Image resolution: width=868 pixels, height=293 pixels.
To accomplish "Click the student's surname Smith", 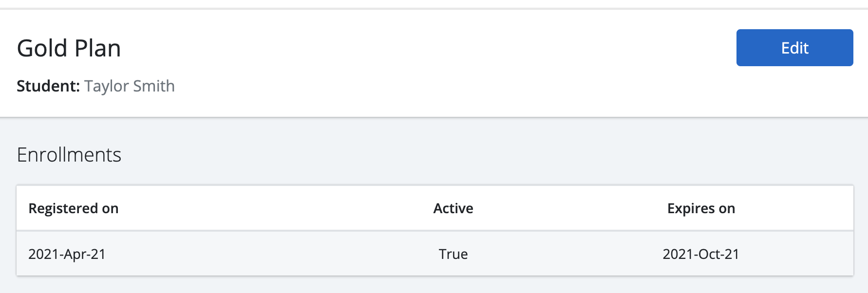I will click(x=153, y=86).
